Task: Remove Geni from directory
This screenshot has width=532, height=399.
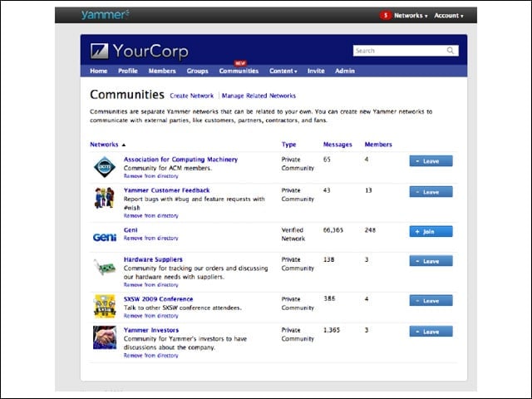Action: coord(151,239)
